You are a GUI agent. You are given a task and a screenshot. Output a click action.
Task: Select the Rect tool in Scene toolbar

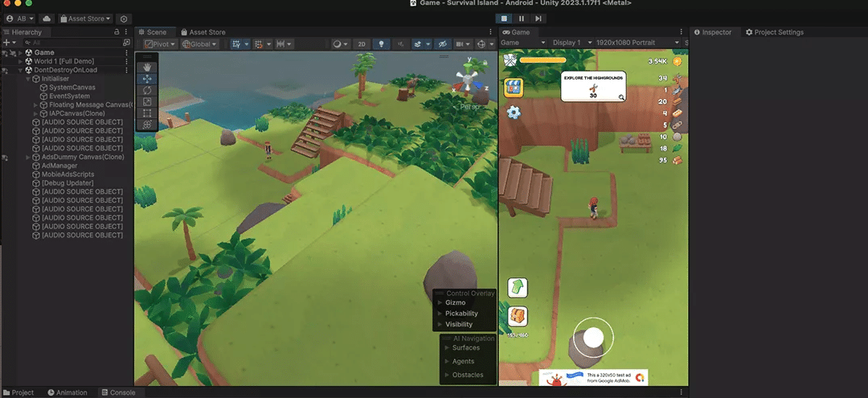[147, 113]
